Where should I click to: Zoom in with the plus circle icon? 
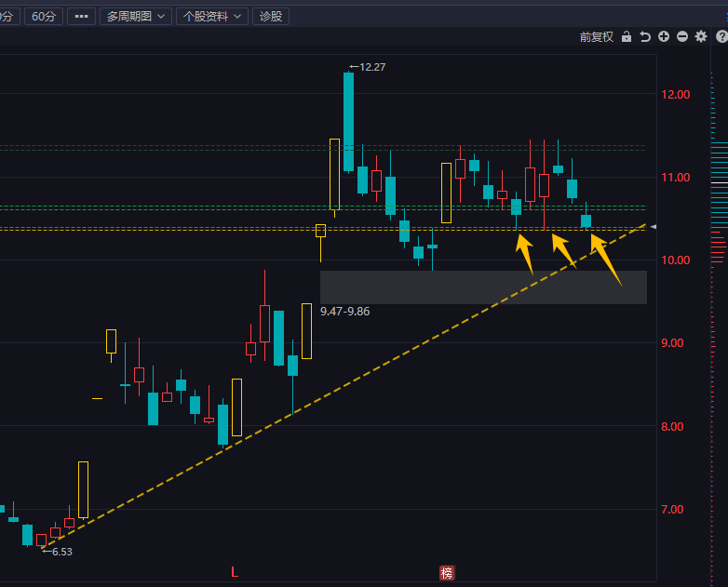664,36
